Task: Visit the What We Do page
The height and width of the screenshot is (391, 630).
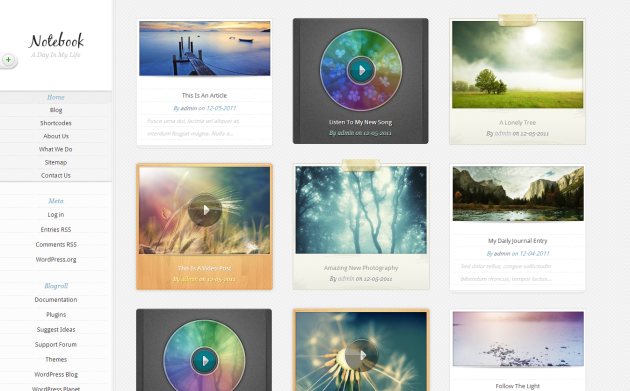Action: point(55,149)
